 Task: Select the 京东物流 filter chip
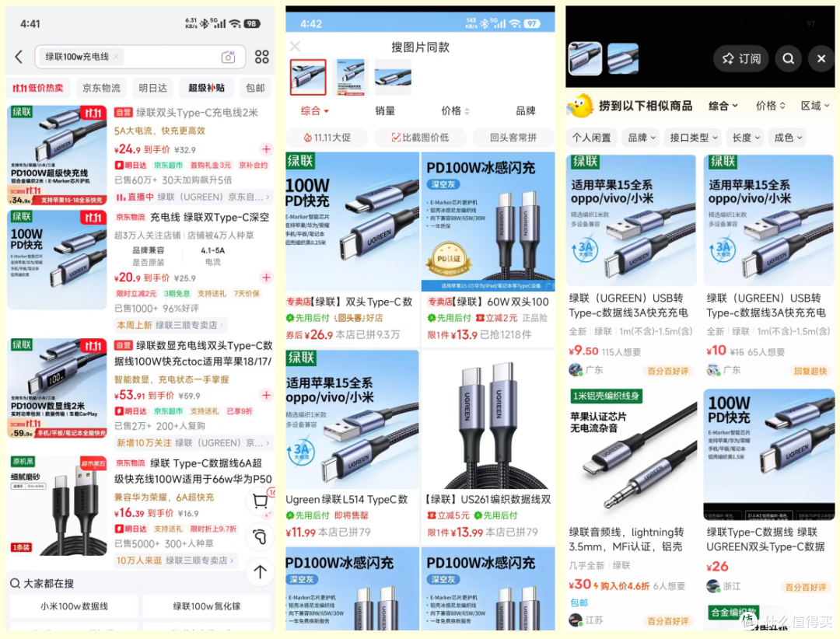pyautogui.click(x=101, y=88)
